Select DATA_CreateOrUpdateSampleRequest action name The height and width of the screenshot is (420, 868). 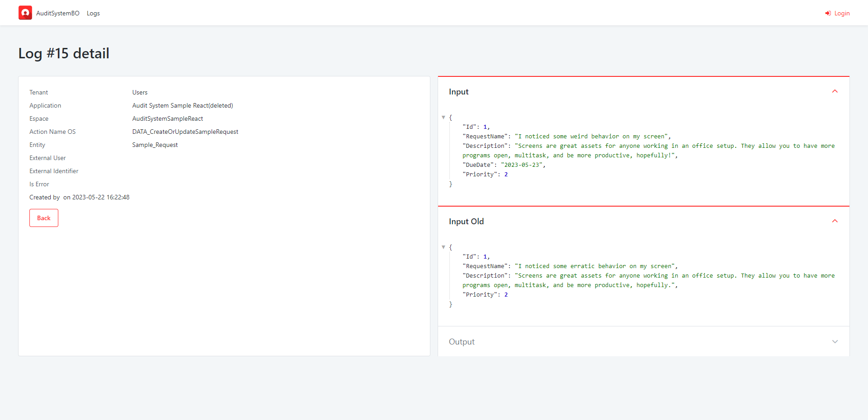pos(185,132)
